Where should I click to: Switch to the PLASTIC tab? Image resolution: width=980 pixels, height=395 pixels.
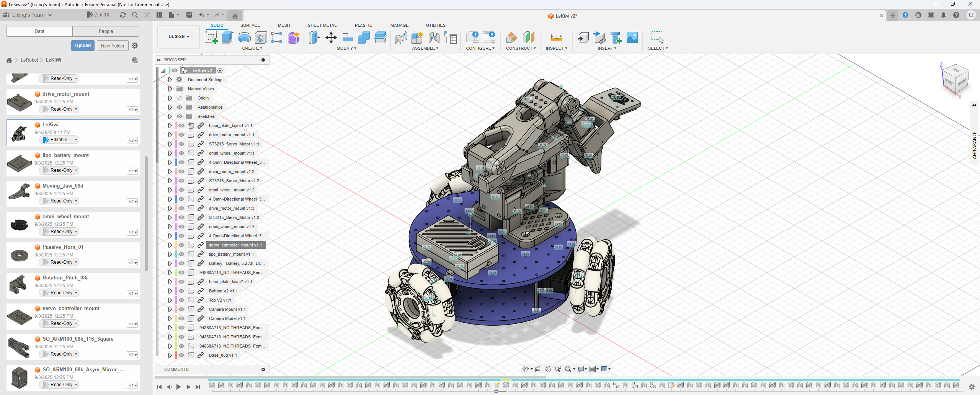(x=363, y=25)
